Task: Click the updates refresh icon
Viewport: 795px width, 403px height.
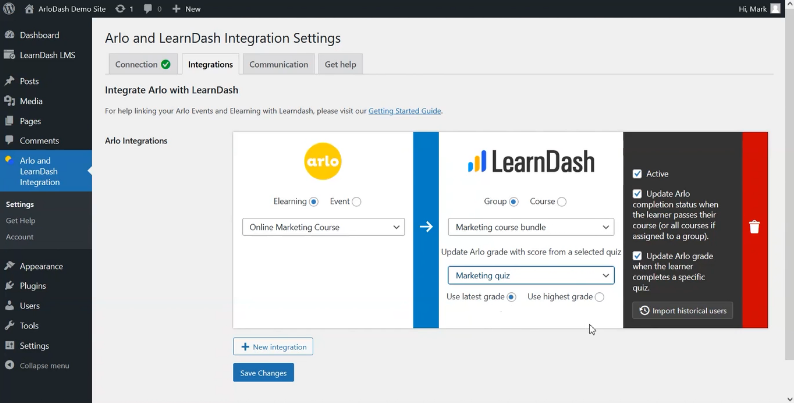Action: point(120,9)
